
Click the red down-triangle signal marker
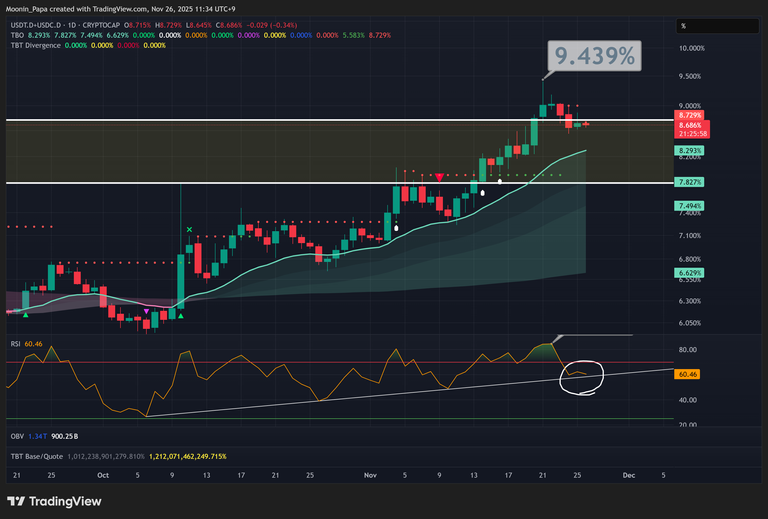click(439, 177)
